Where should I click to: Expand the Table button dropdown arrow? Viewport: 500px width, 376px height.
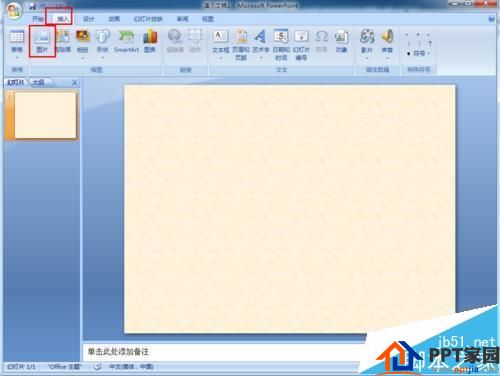coord(17,58)
